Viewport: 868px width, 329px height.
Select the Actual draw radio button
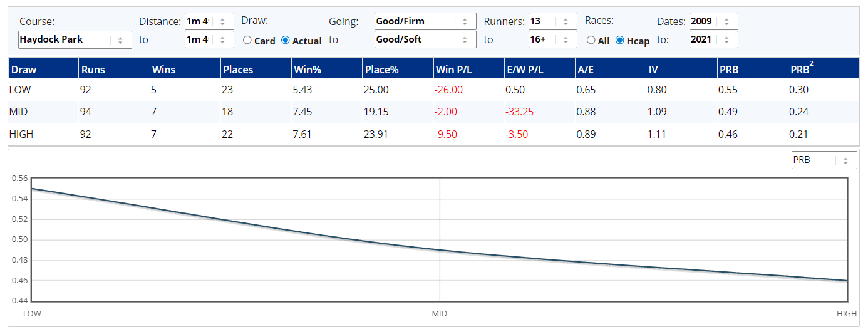click(x=286, y=41)
